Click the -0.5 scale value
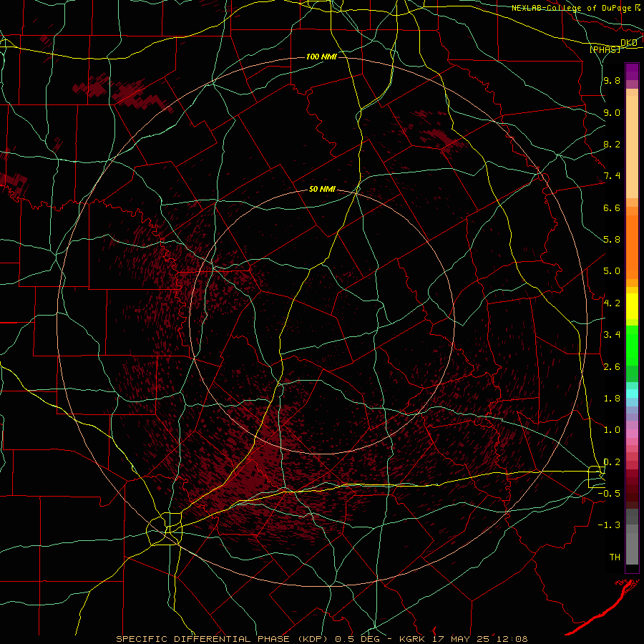Screen dimensions: 644x644 pyautogui.click(x=609, y=494)
